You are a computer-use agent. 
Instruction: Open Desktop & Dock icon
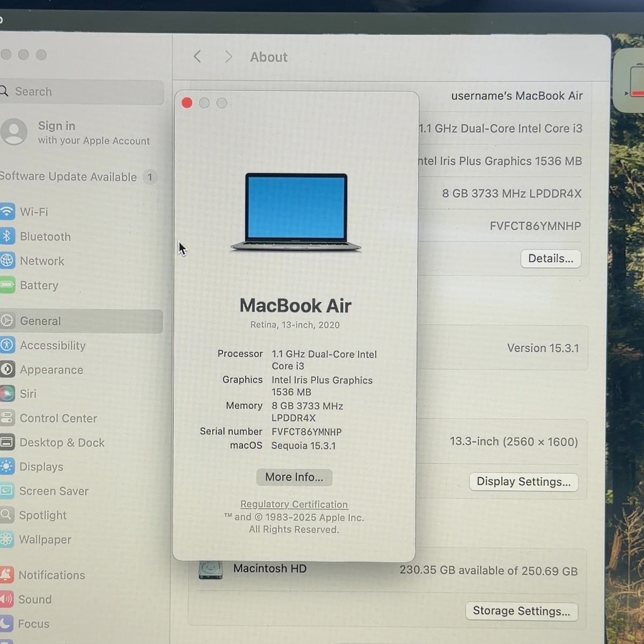pos(7,442)
